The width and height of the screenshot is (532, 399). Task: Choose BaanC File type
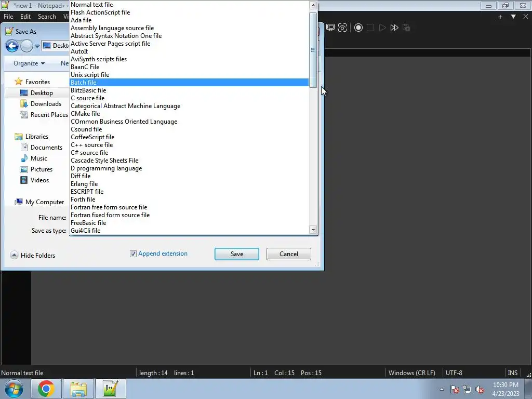click(x=189, y=67)
